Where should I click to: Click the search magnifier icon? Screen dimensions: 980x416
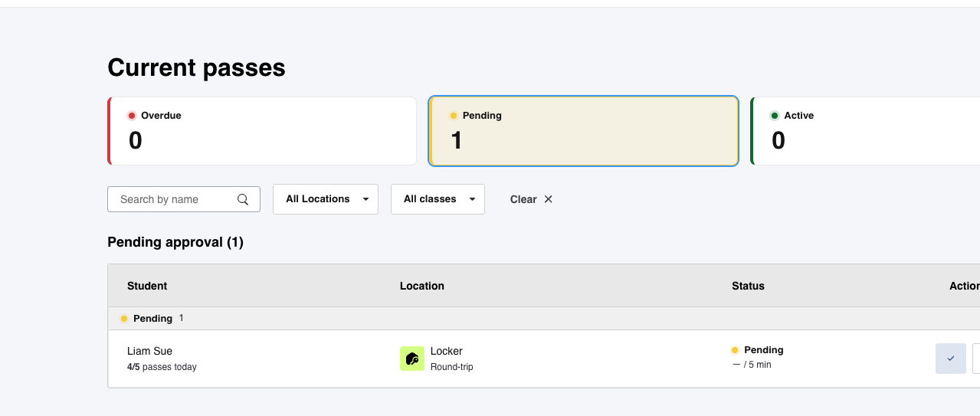[243, 199]
